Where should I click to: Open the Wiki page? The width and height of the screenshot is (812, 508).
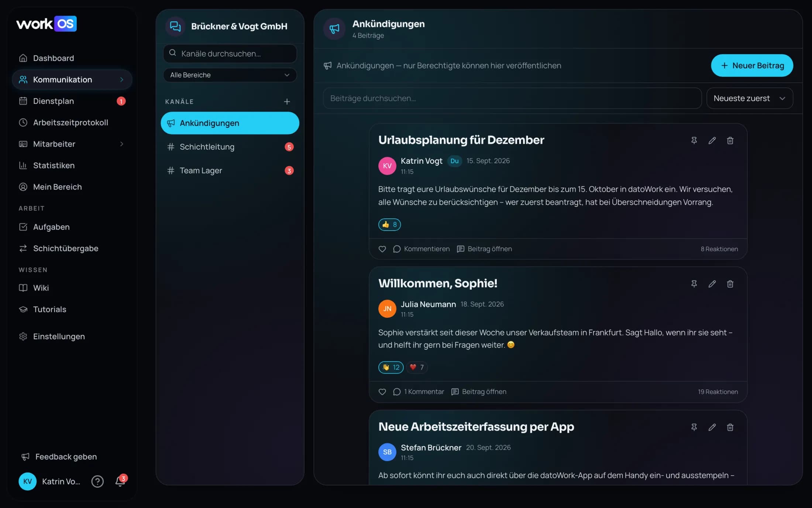click(72, 288)
